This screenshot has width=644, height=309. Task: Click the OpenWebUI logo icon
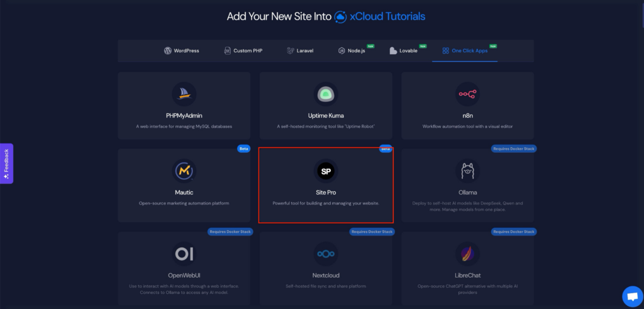tap(184, 254)
